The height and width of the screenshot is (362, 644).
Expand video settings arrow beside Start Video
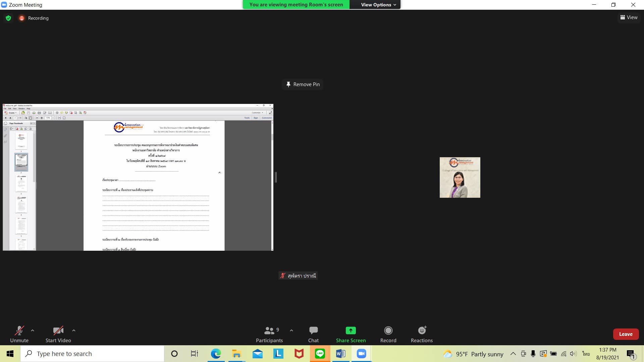coord(74,330)
